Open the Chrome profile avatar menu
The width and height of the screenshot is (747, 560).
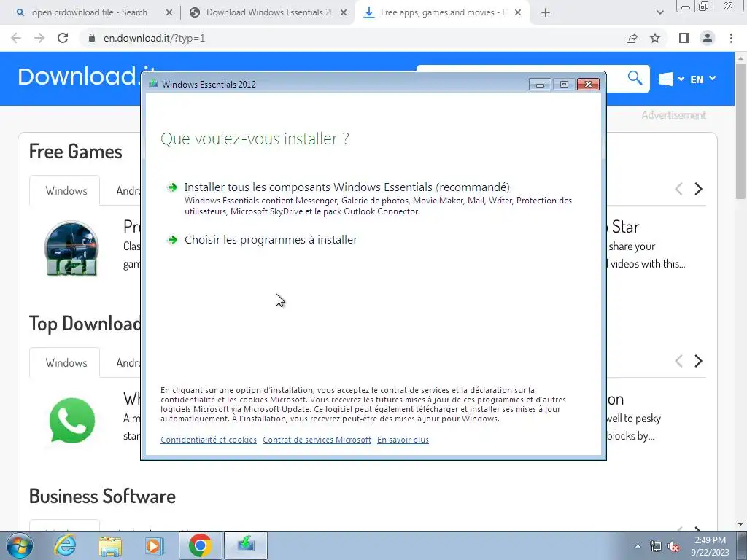pyautogui.click(x=708, y=38)
